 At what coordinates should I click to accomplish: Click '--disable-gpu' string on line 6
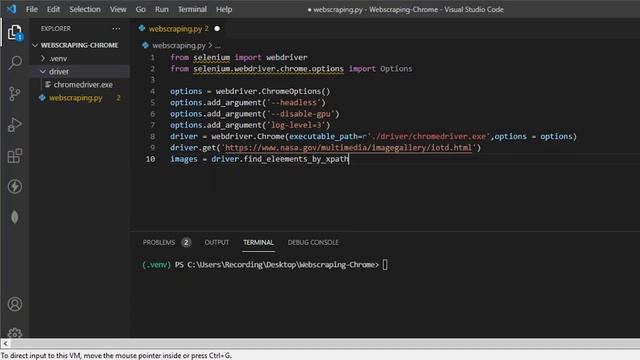click(x=300, y=114)
